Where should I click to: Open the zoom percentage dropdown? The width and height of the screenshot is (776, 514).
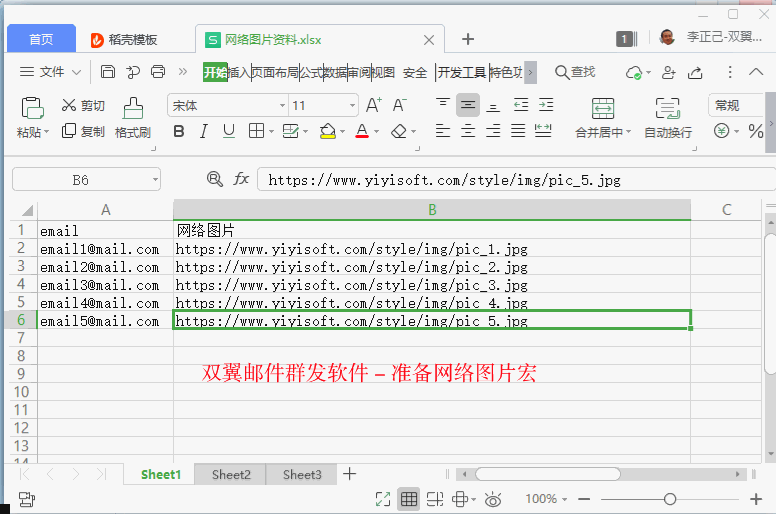pyautogui.click(x=565, y=499)
